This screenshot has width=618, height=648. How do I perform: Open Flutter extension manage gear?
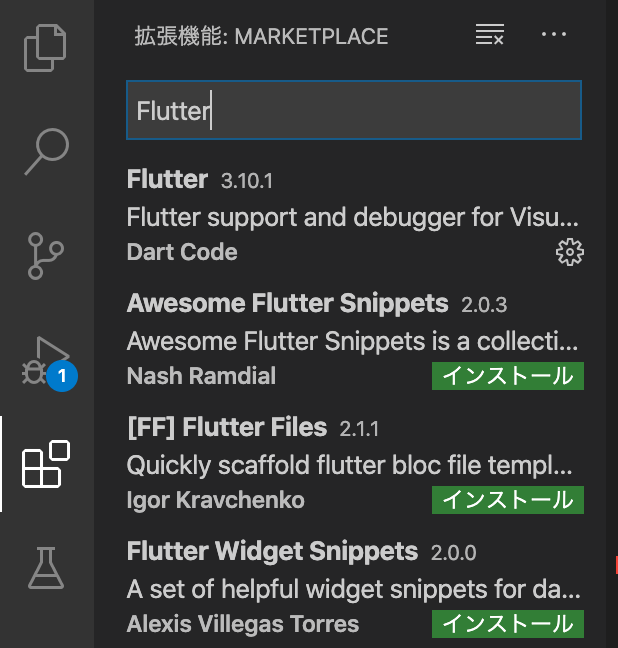point(570,252)
